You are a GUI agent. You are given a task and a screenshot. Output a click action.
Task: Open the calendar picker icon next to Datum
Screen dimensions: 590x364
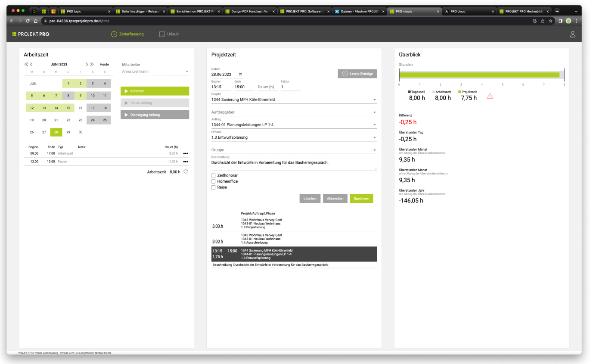click(240, 75)
